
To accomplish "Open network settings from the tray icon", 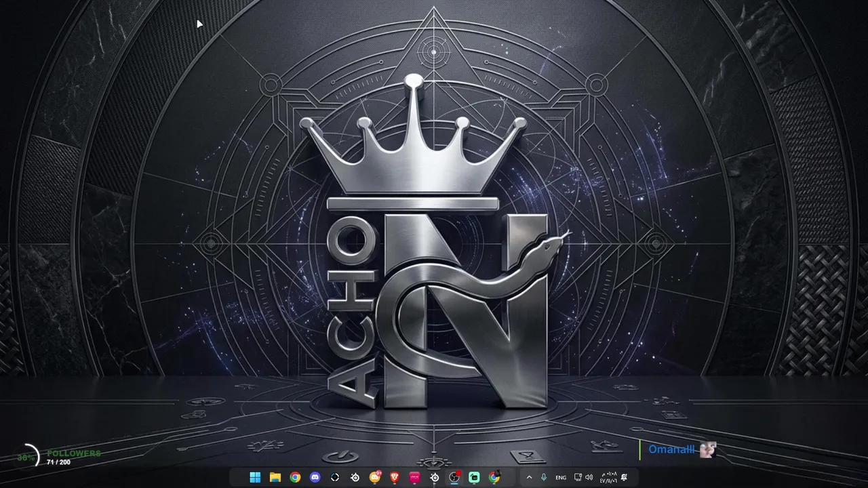I will coord(578,477).
